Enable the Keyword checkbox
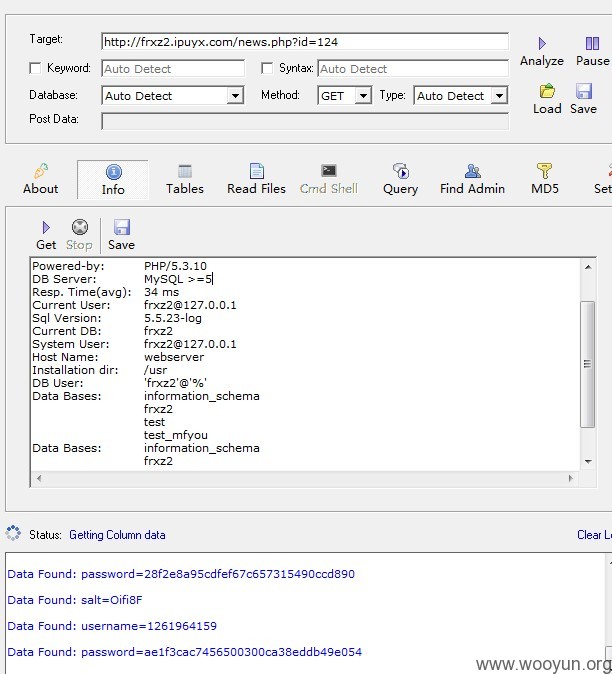The image size is (612, 674). 35,68
